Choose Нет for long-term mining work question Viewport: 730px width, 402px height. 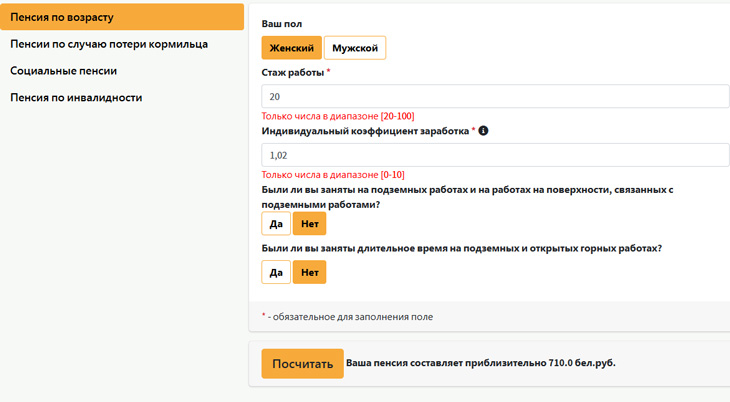point(310,272)
